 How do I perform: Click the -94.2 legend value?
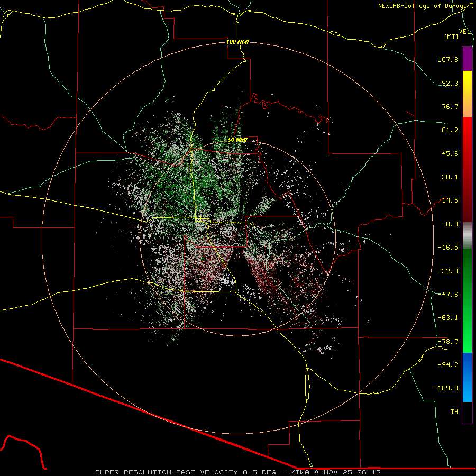(x=448, y=365)
